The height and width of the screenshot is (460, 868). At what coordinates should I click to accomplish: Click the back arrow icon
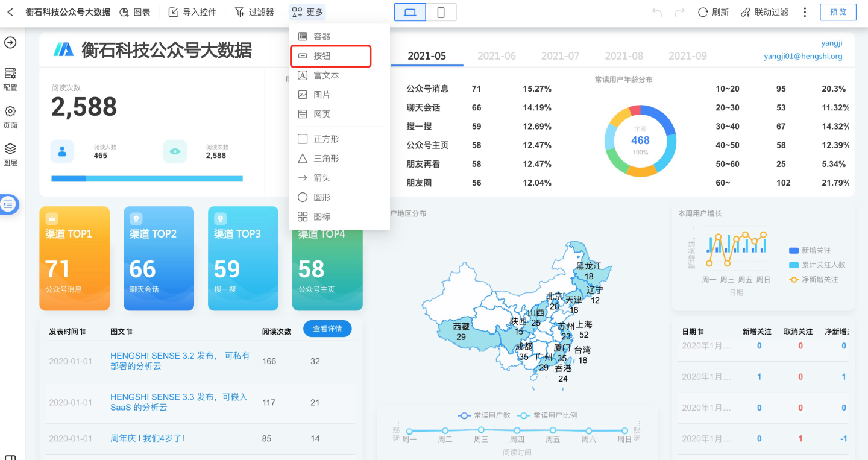(x=10, y=12)
